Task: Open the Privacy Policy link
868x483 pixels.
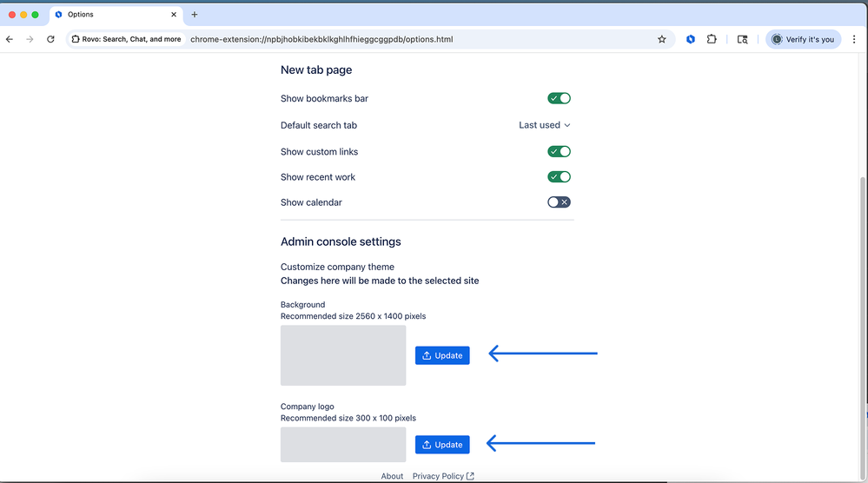Action: [x=443, y=476]
